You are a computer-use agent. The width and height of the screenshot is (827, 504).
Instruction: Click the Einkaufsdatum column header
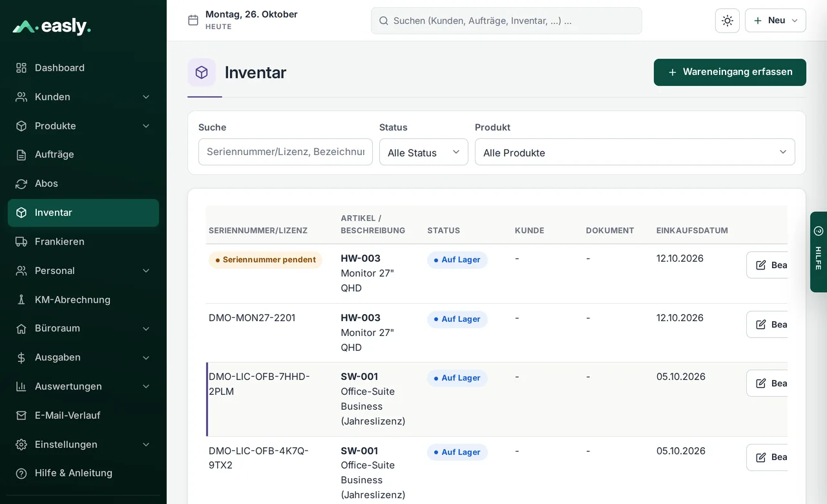pyautogui.click(x=692, y=231)
